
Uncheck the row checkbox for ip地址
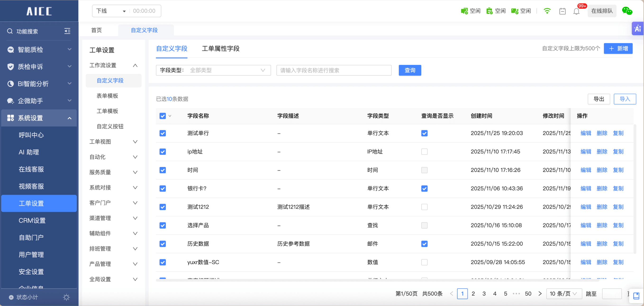click(x=163, y=152)
